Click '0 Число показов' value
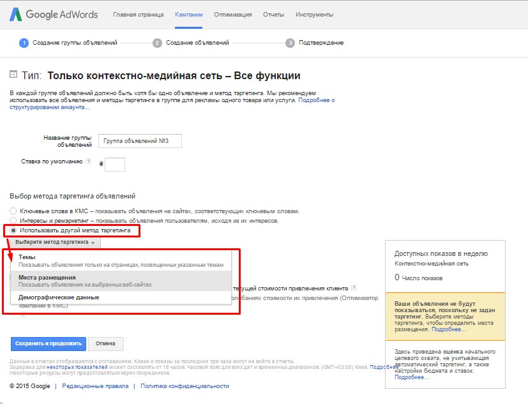Image resolution: width=528 pixels, height=420 pixels. coord(419,278)
